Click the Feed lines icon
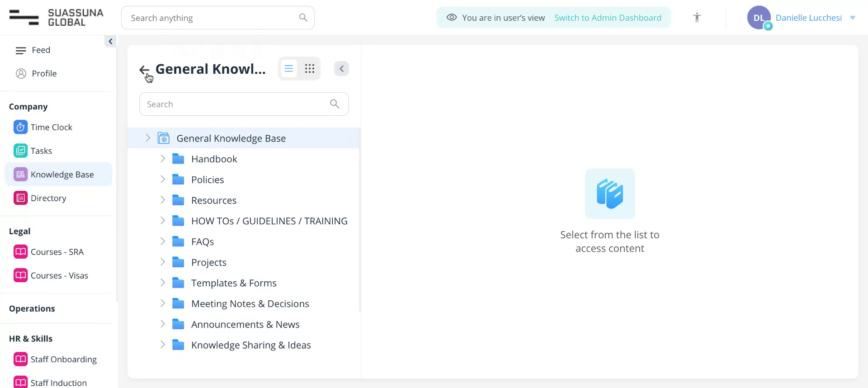The height and width of the screenshot is (388, 868). pyautogui.click(x=21, y=51)
